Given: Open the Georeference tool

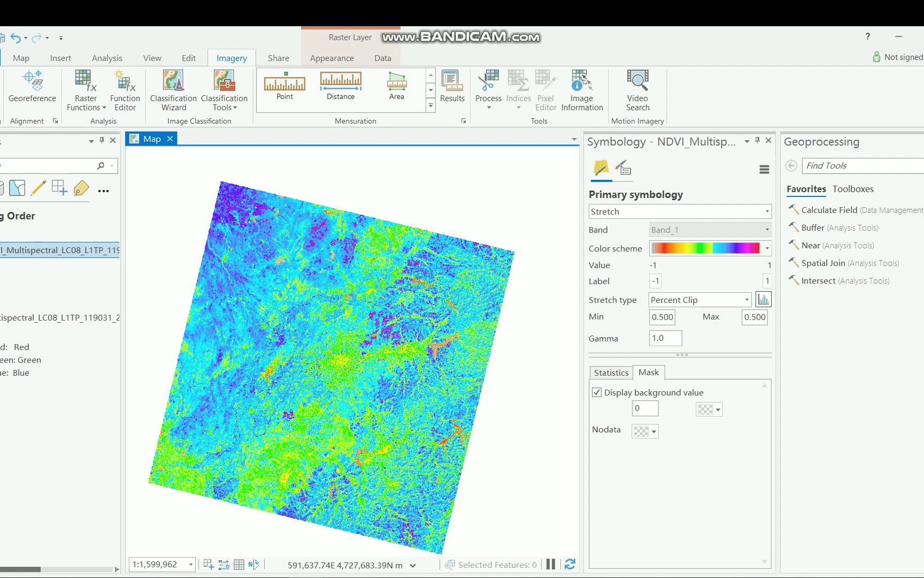Looking at the screenshot, I should click(x=32, y=89).
